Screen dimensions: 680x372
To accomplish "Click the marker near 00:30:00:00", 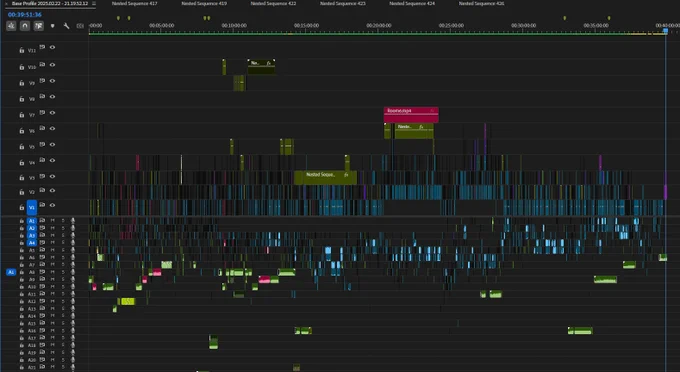I will pos(565,18).
